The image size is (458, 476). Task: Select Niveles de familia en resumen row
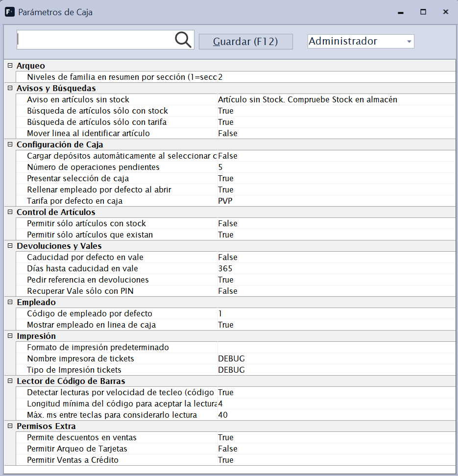tap(236, 77)
